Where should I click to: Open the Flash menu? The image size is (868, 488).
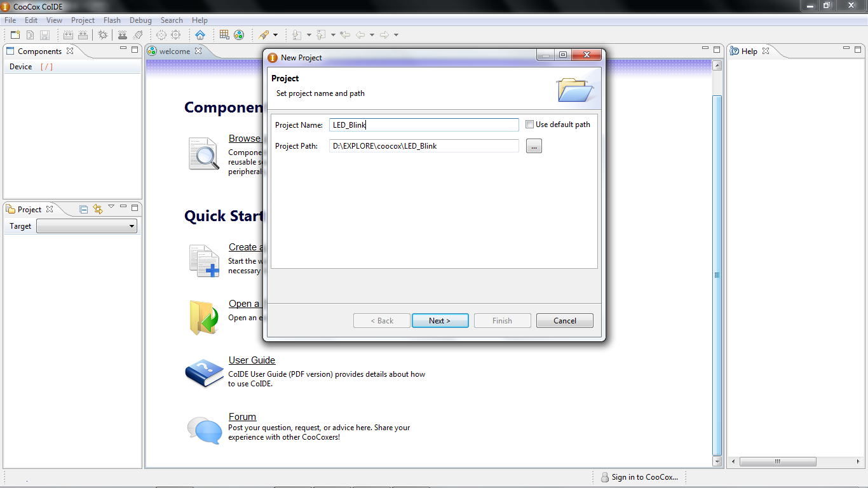coord(112,20)
